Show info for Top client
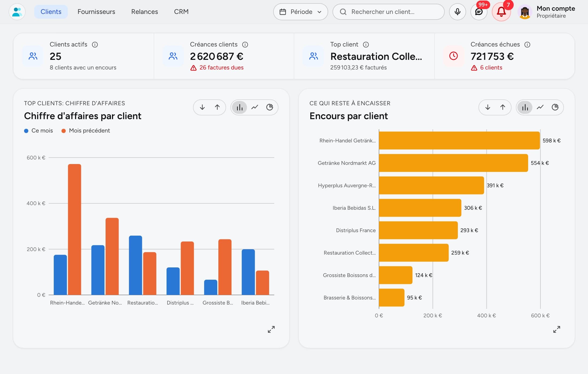 coord(366,45)
